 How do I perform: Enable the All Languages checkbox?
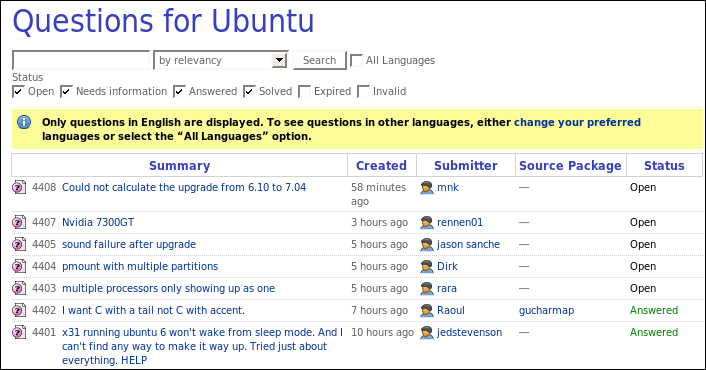[x=356, y=60]
